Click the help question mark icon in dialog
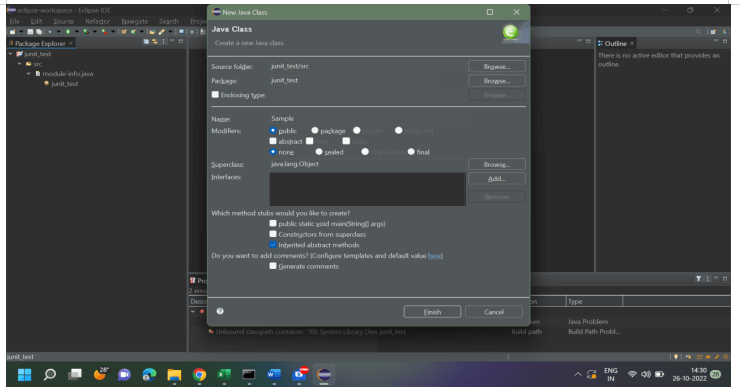740x392 pixels. tap(220, 311)
